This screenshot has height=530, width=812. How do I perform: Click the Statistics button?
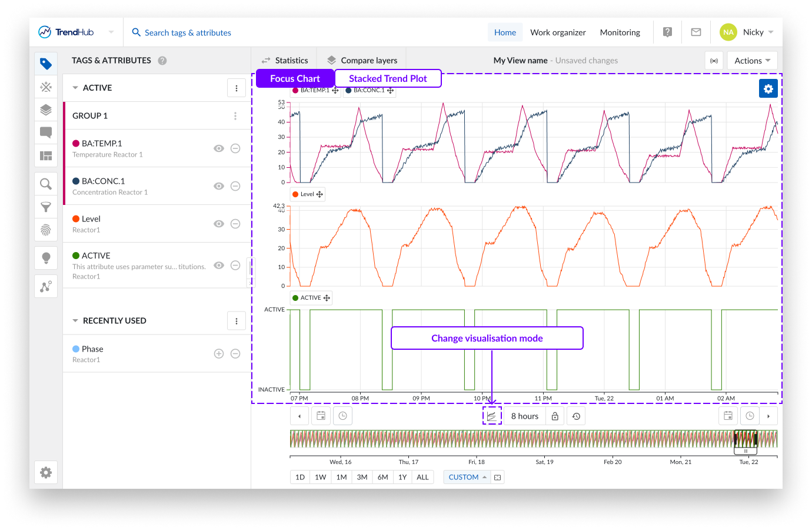[285, 61]
